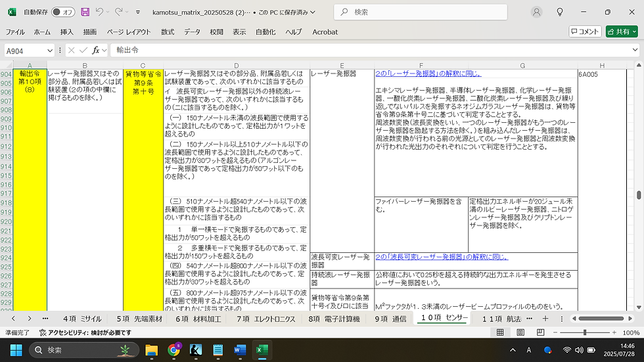Screen dimensions: 644x362
Task: Open the 挿入 ribbon tab
Action: 66,32
